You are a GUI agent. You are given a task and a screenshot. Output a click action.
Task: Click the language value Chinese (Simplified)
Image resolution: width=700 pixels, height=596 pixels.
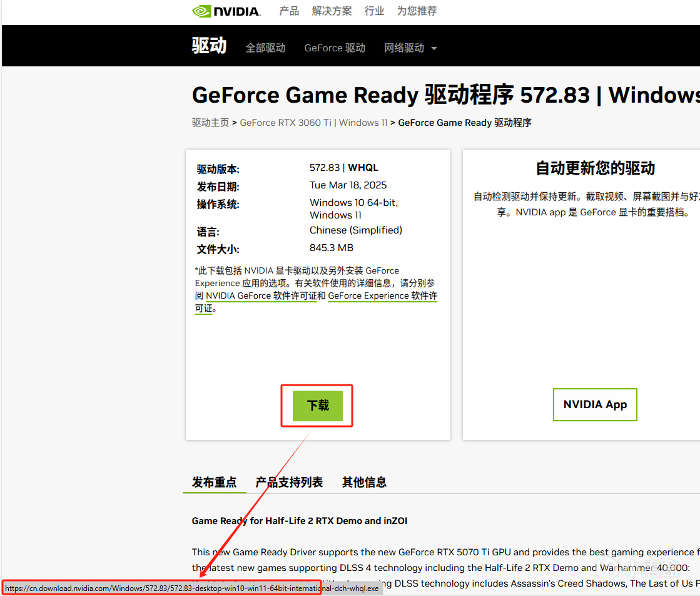pos(356,230)
